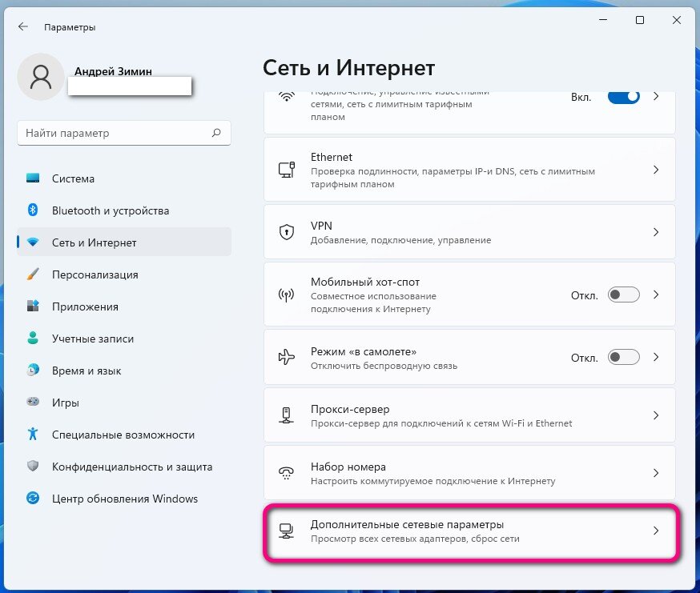Open the Прокси-сервер card
The width and height of the screenshot is (700, 593).
point(469,415)
